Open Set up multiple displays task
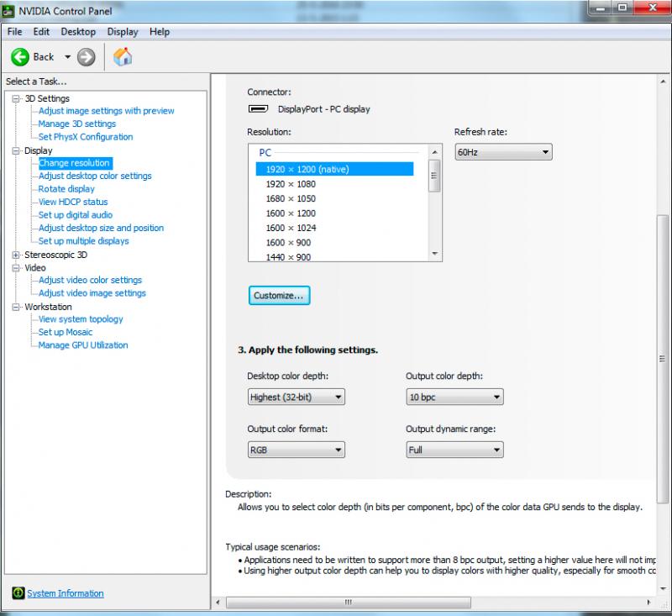 [83, 241]
